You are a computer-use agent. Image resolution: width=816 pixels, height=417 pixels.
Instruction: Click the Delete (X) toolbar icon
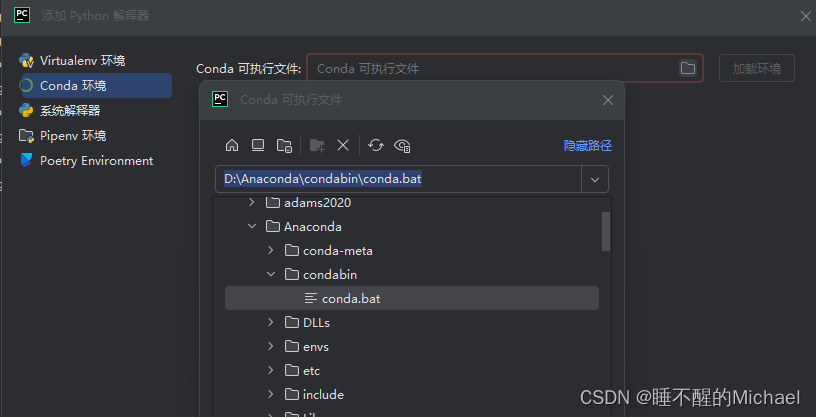(343, 145)
